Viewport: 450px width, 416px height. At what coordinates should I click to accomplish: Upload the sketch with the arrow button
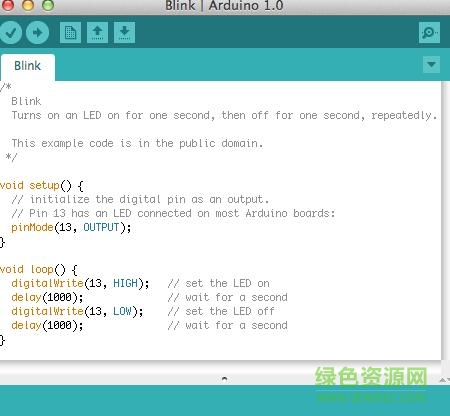tap(37, 32)
